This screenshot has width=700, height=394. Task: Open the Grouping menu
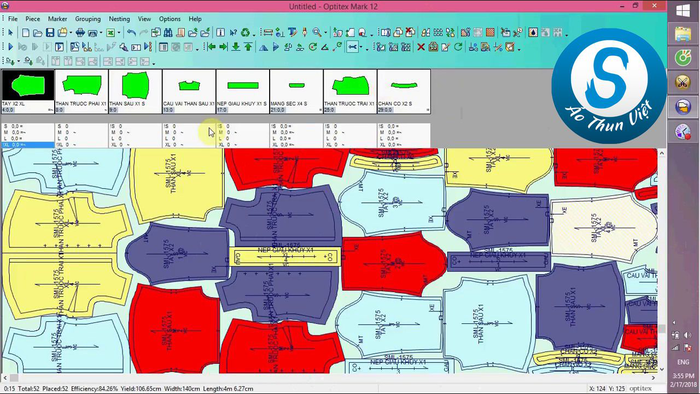click(88, 19)
